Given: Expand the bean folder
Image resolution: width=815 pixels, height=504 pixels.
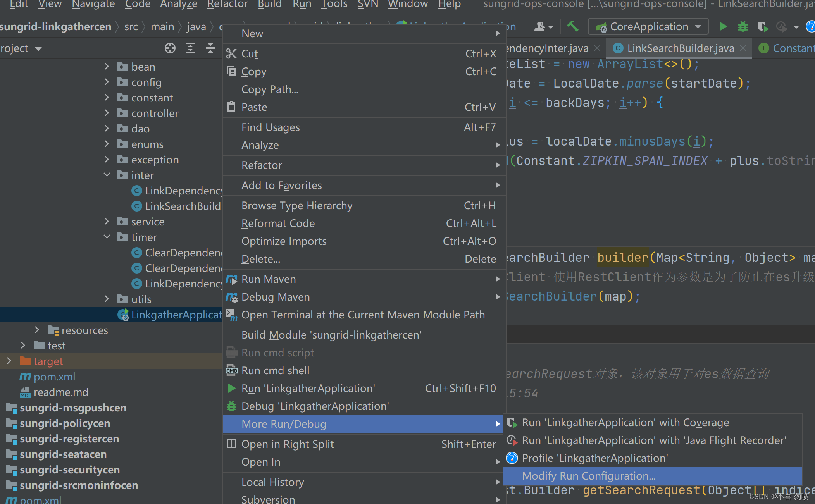Looking at the screenshot, I should 107,67.
